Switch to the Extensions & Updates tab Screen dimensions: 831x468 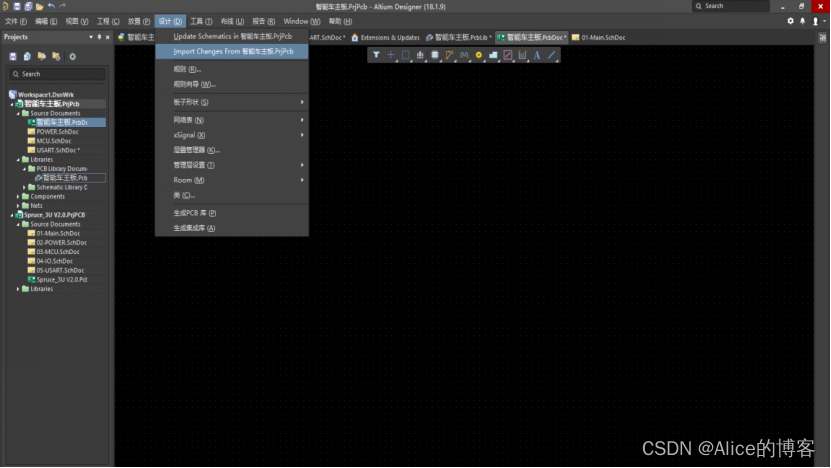click(x=385, y=38)
